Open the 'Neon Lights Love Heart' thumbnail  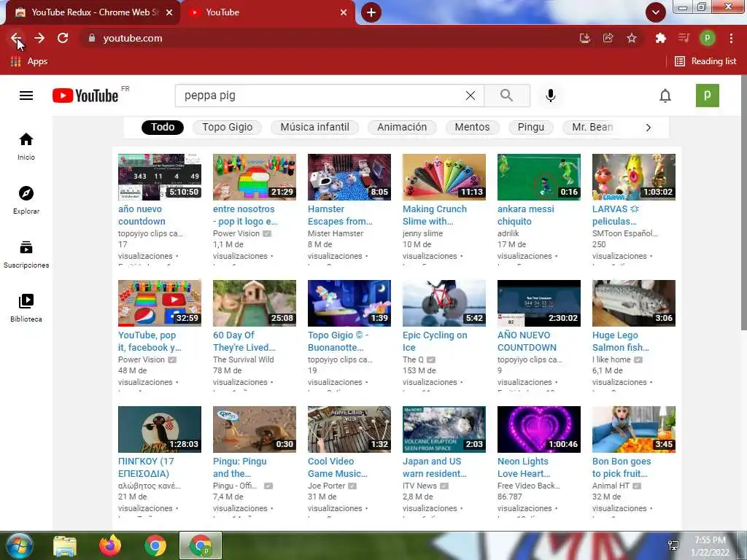[x=539, y=429]
